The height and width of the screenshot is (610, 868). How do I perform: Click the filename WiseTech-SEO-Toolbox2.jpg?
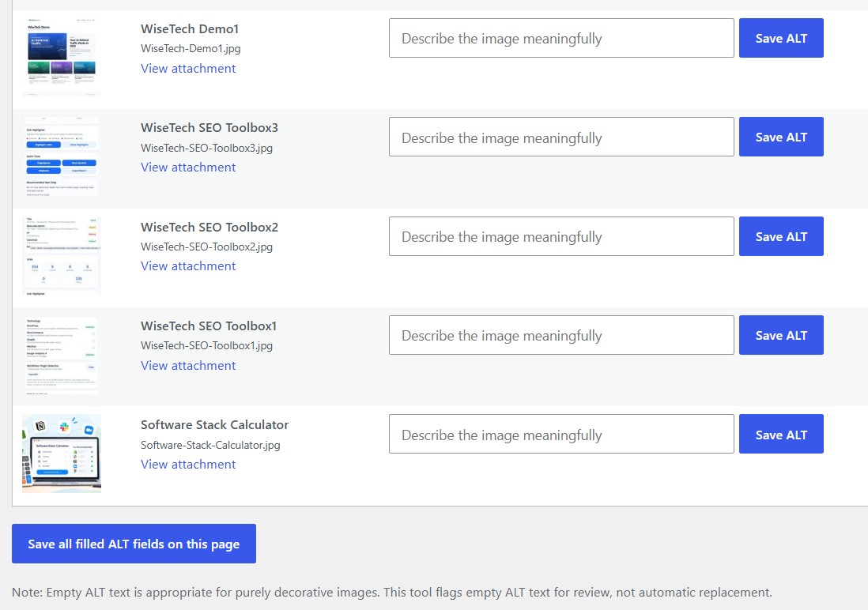click(206, 247)
